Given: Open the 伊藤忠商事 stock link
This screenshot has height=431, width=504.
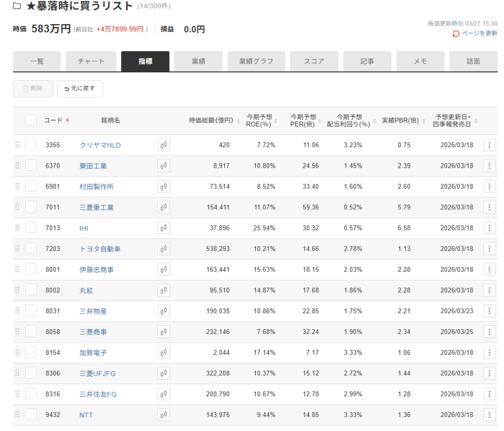Looking at the screenshot, I should [93, 270].
